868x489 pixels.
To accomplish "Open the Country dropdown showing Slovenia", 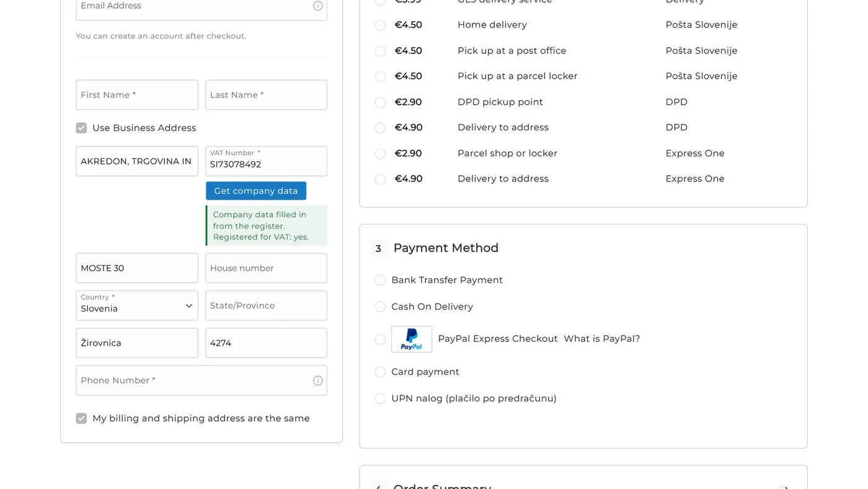I will [x=137, y=305].
